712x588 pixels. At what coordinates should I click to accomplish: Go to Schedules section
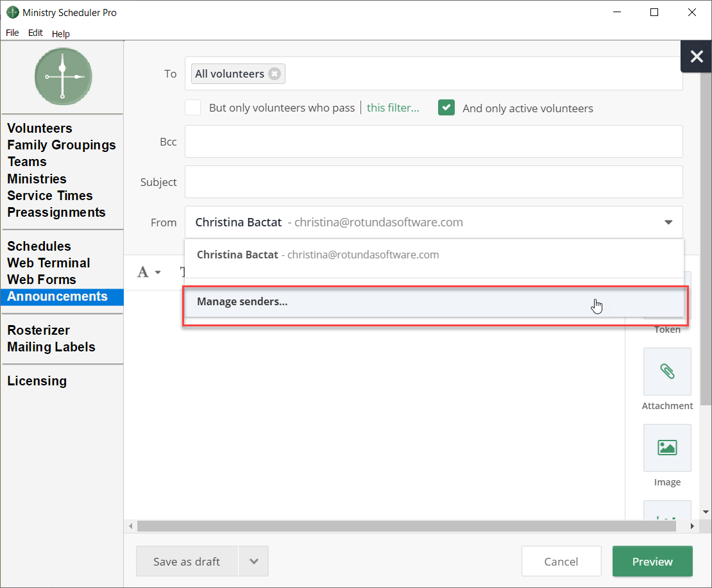coord(39,246)
